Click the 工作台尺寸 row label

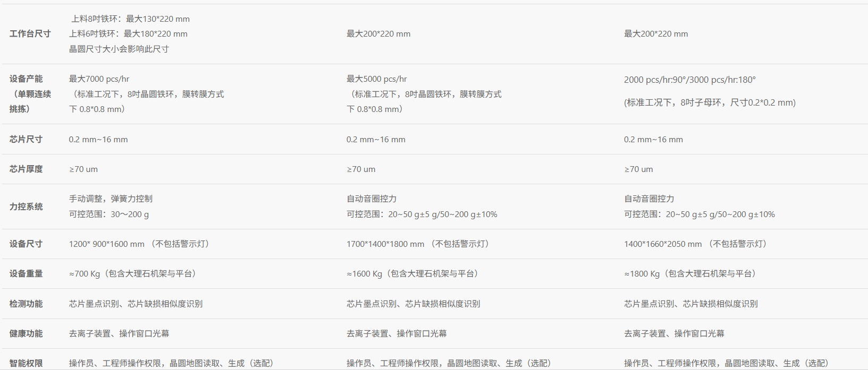pyautogui.click(x=30, y=34)
